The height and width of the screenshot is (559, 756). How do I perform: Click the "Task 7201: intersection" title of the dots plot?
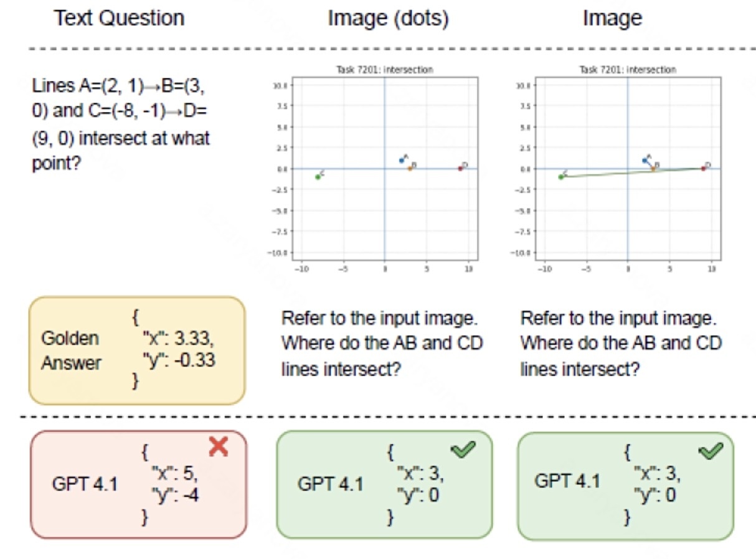click(x=385, y=70)
